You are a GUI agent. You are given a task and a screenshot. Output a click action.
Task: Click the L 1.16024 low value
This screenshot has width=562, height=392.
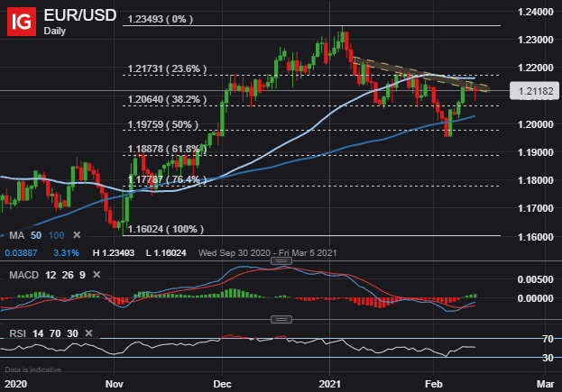click(166, 253)
